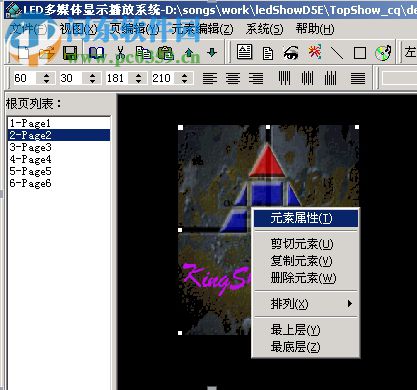Image resolution: width=417 pixels, height=390 pixels.
Task: Click the Open folder icon
Action: point(47,53)
